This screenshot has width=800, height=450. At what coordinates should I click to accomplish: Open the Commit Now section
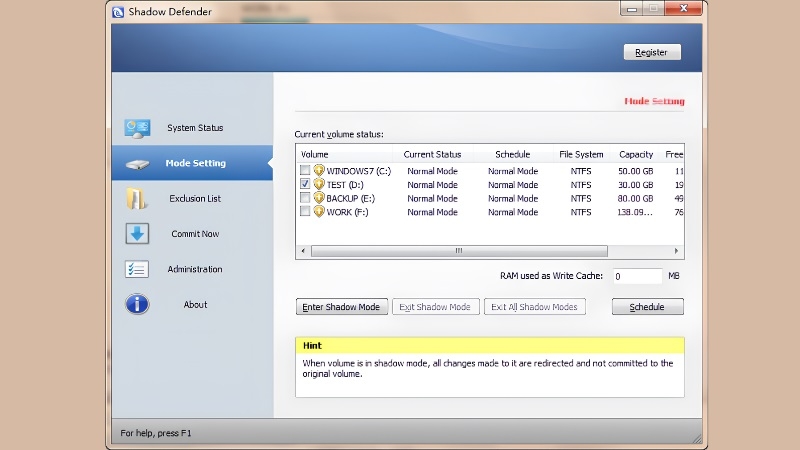[x=192, y=234]
